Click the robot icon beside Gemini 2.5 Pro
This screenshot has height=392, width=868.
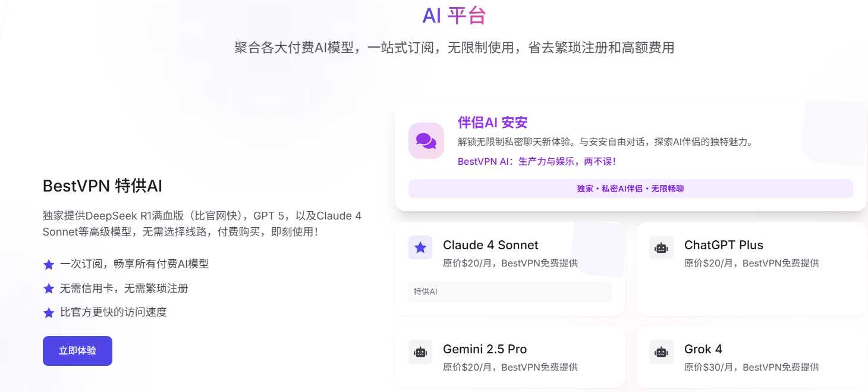[420, 352]
